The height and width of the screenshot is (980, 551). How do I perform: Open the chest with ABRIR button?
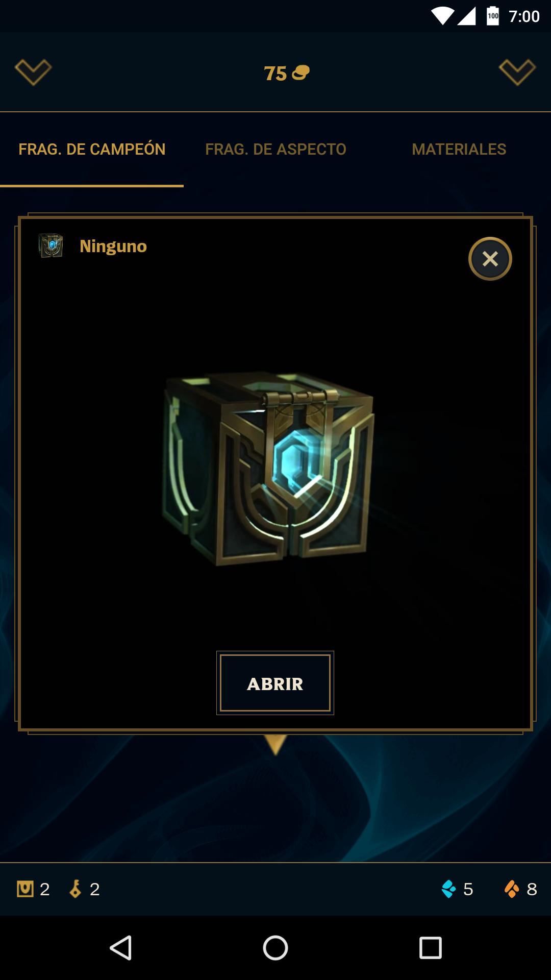click(275, 683)
